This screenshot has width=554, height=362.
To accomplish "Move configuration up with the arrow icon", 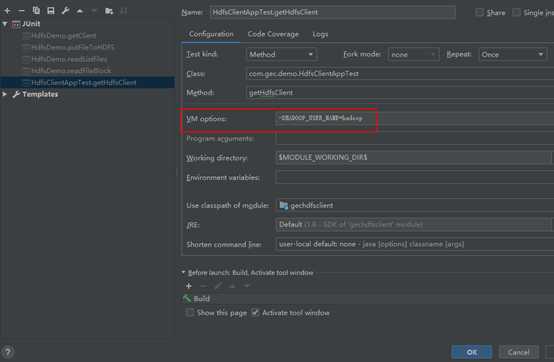I will pyautogui.click(x=80, y=11).
